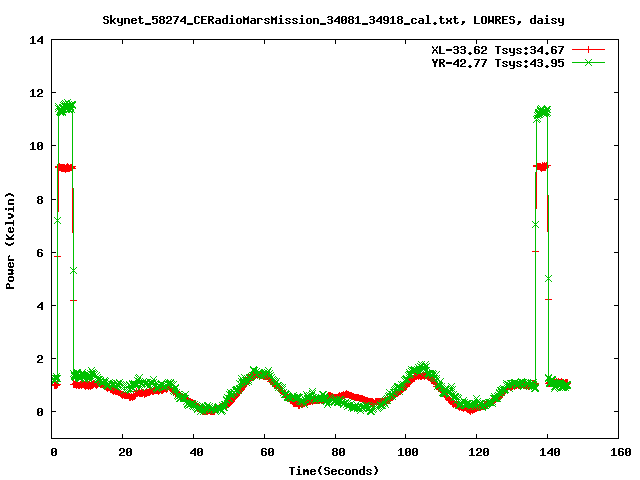Click the x-axis tick label 100
The image size is (640, 480).
click(x=408, y=452)
